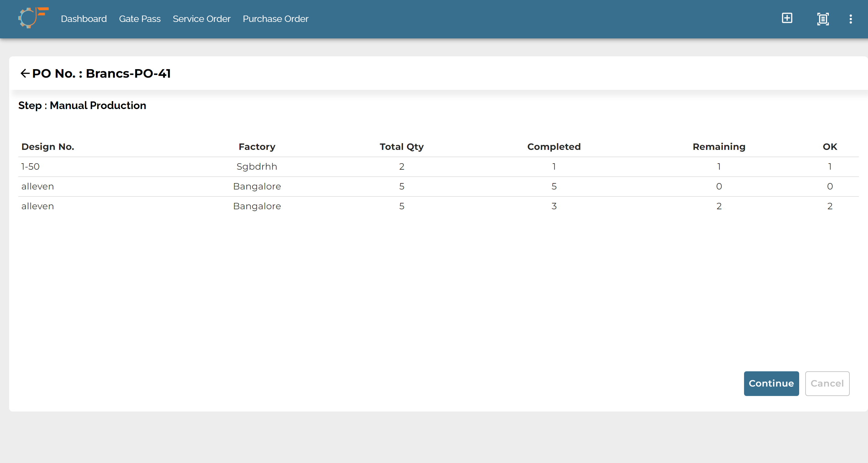Click the Remaining column header
The width and height of the screenshot is (868, 463).
tap(719, 147)
